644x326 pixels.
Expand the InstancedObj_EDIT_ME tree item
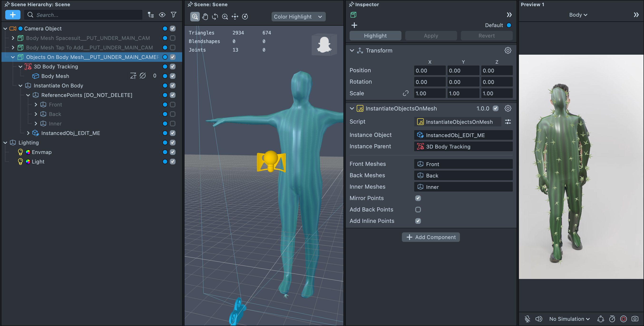(x=28, y=133)
